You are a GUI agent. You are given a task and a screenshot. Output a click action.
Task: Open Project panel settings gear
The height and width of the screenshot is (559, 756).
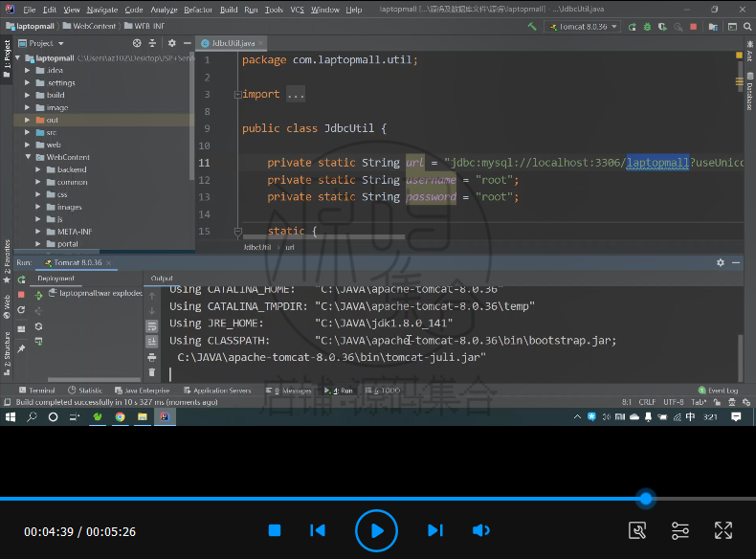click(171, 43)
